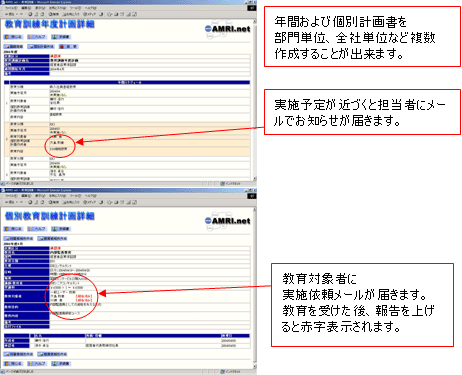Viewport: 462px width, 375px height.
Task: Click the back button's dropdown arrow in the 教育訓練年度計画詳細 window
Action: [x=17, y=14]
